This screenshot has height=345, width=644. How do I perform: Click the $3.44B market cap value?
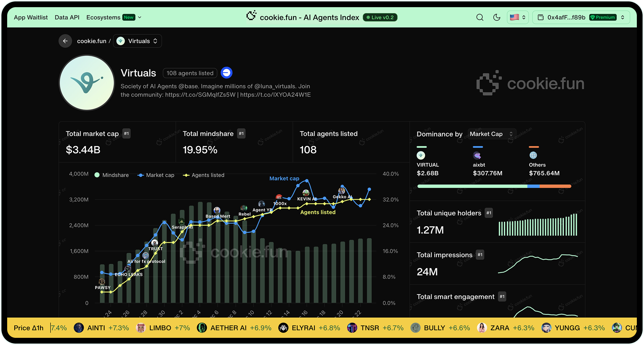tap(83, 150)
